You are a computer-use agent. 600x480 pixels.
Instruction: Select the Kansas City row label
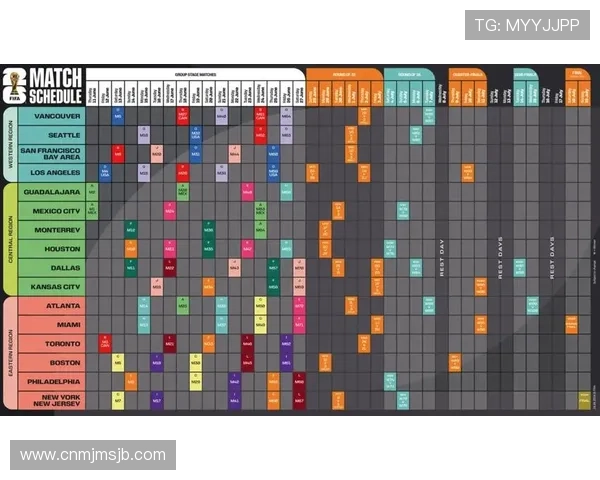(50, 286)
